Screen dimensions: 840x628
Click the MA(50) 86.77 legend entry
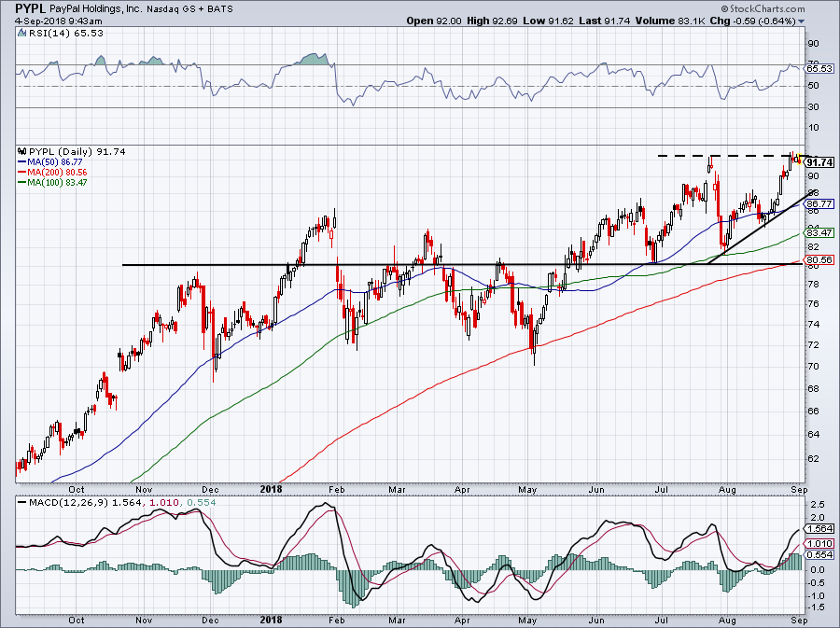point(55,161)
